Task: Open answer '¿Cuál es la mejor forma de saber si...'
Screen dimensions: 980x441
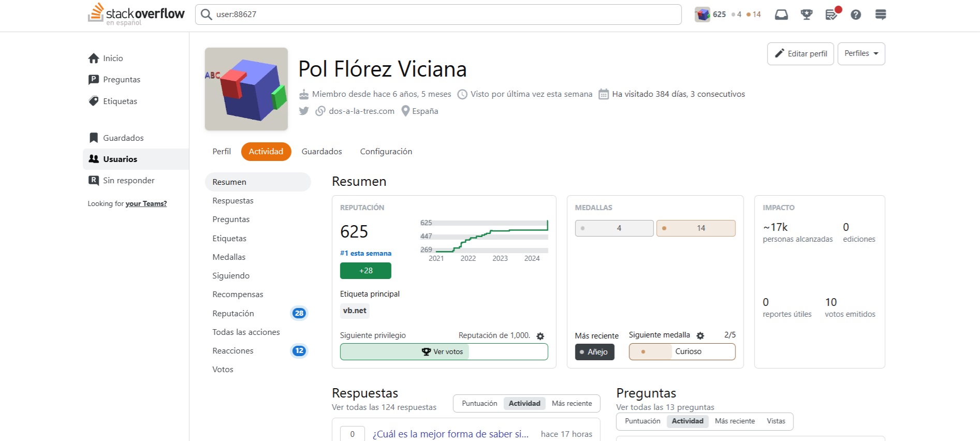Action: point(450,434)
